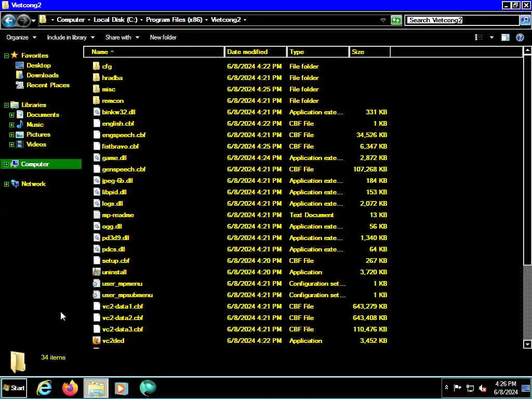Viewport: 532px width, 399px height.
Task: Click the Forward navigation arrow
Action: [x=23, y=21]
